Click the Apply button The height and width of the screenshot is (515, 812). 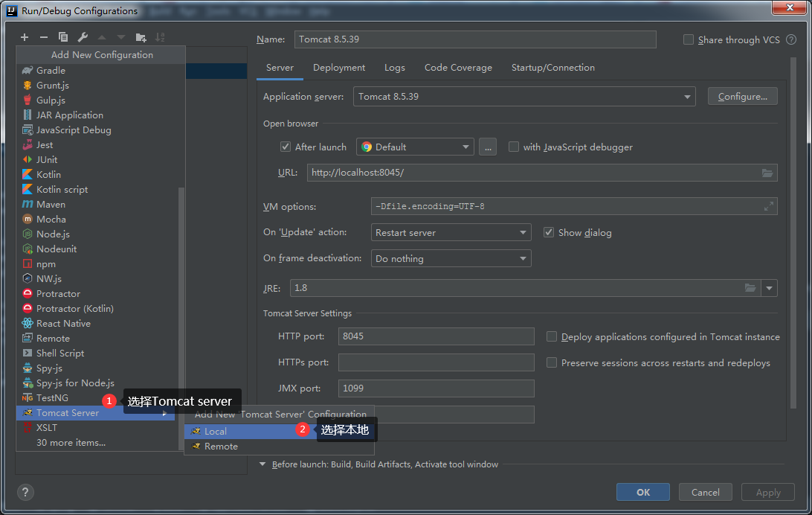pos(768,492)
